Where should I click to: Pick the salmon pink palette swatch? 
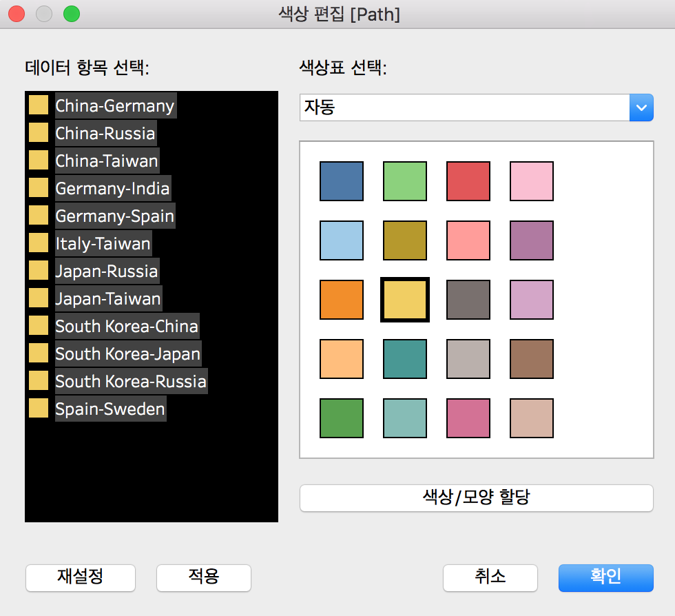(468, 240)
